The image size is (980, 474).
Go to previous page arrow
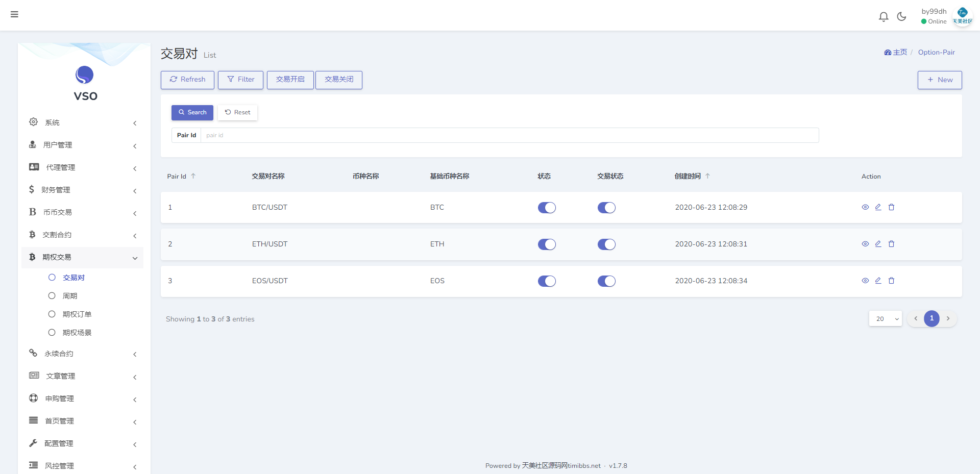click(x=916, y=318)
